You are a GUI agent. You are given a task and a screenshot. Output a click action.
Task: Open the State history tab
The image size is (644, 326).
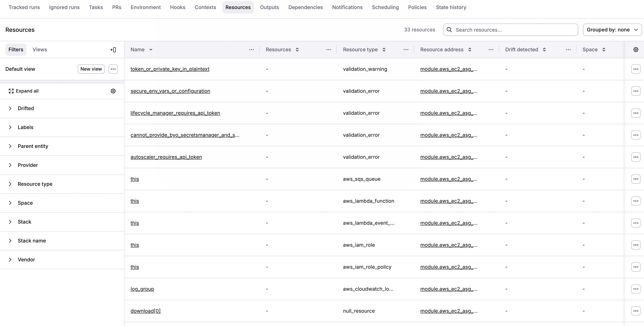[451, 7]
